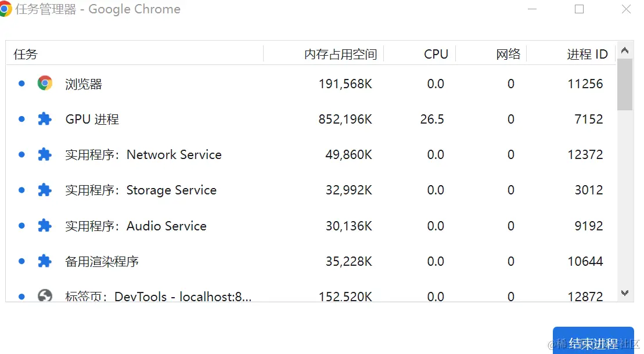Click the puzzle icon beside 备用渲染程序

pos(45,261)
